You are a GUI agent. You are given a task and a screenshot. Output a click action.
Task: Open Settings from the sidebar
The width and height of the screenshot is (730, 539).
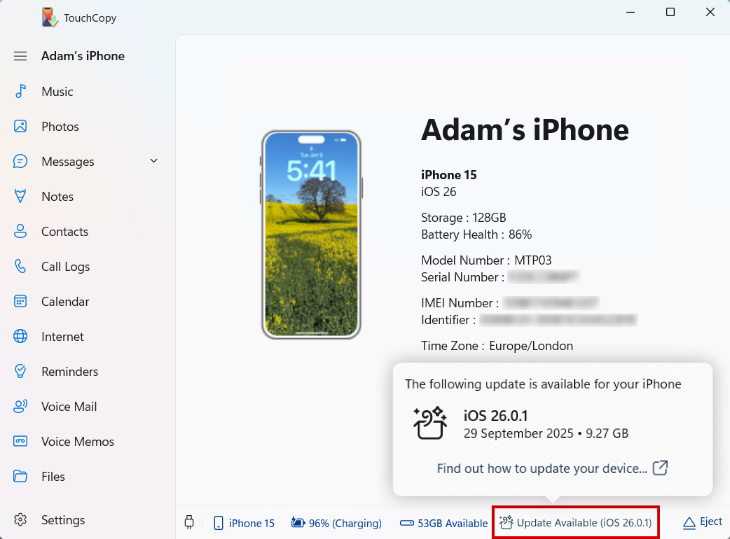point(63,520)
